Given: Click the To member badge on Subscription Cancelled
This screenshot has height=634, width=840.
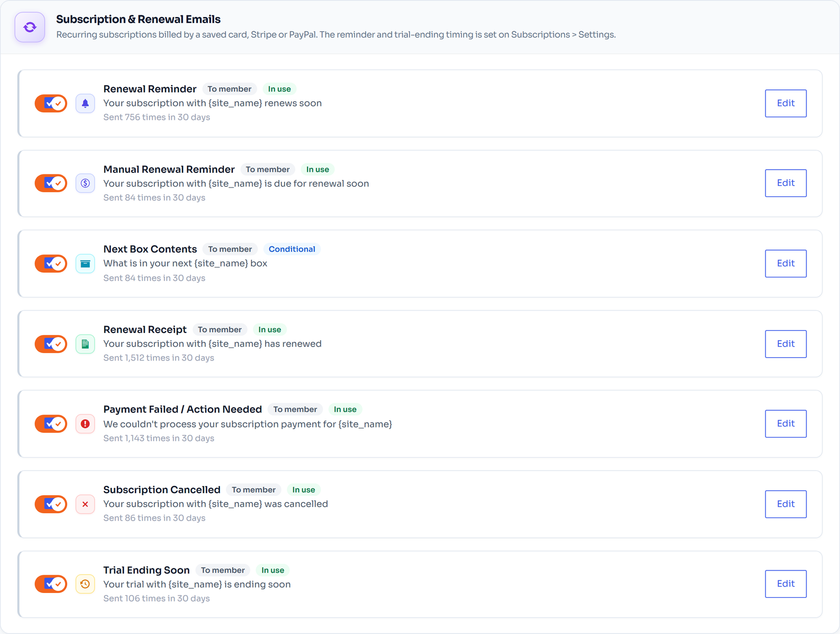Looking at the screenshot, I should 254,490.
